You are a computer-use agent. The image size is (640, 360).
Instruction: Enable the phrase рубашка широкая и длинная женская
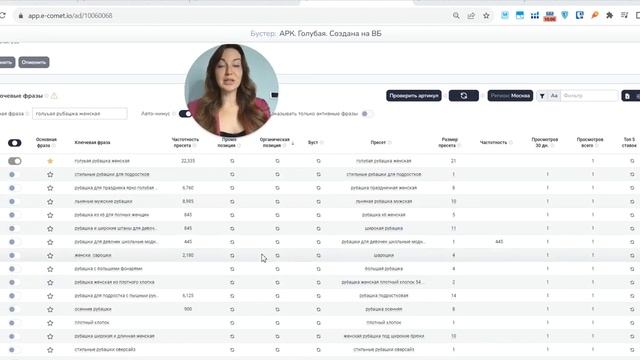[14, 336]
